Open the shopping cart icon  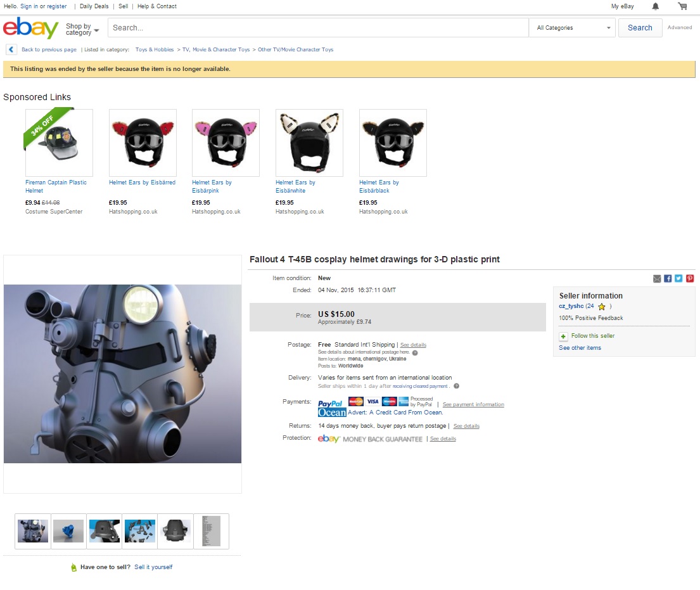[x=683, y=6]
